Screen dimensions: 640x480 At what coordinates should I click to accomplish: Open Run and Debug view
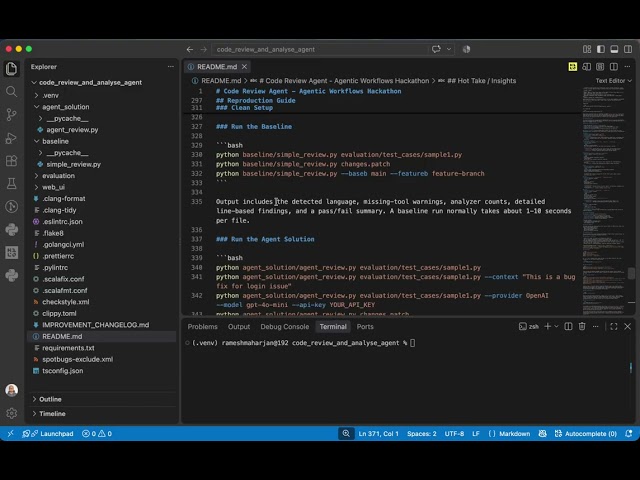[11, 138]
